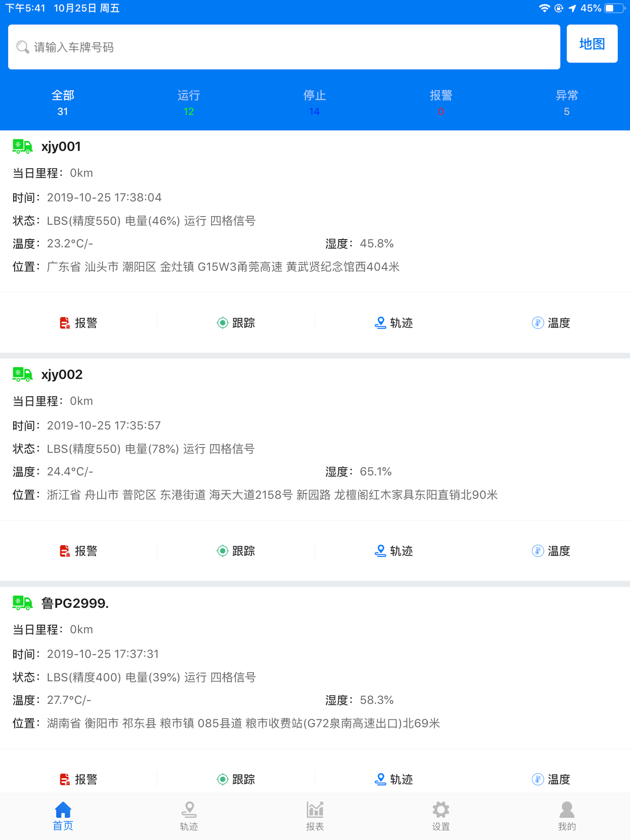This screenshot has width=630, height=840.
Task: Open 跟踪 tracking for xjy002
Action: [236, 551]
